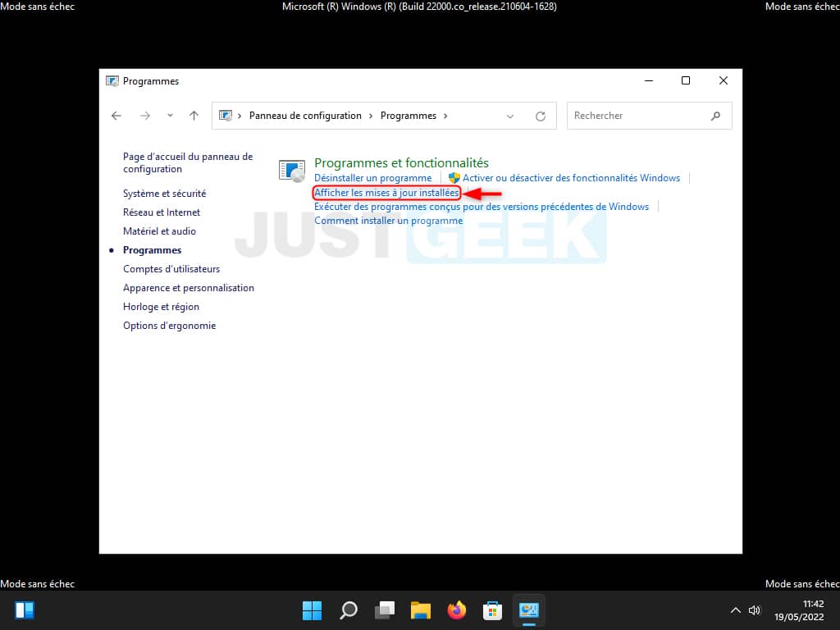Focus the Rechercher search field

(650, 116)
